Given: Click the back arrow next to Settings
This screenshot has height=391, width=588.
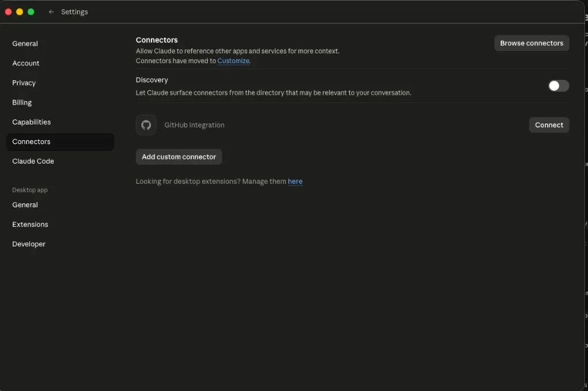Looking at the screenshot, I should click(51, 12).
